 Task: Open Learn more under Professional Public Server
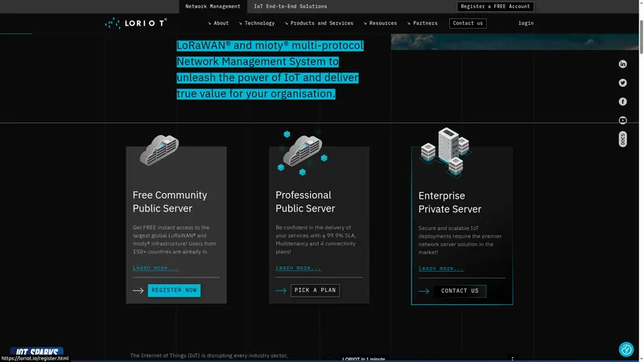tap(298, 268)
